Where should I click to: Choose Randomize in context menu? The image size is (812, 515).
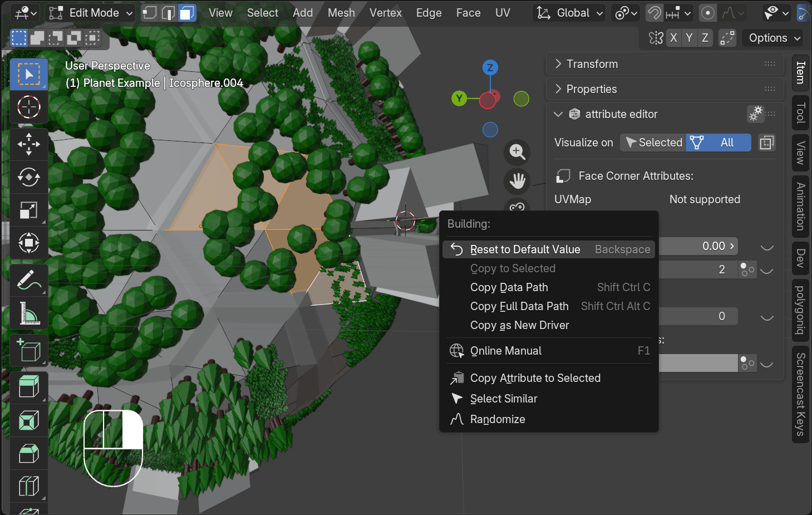point(549,419)
